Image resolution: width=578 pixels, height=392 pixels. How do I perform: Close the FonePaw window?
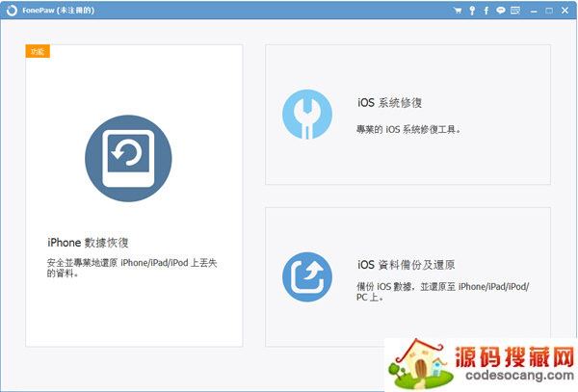pyautogui.click(x=565, y=11)
